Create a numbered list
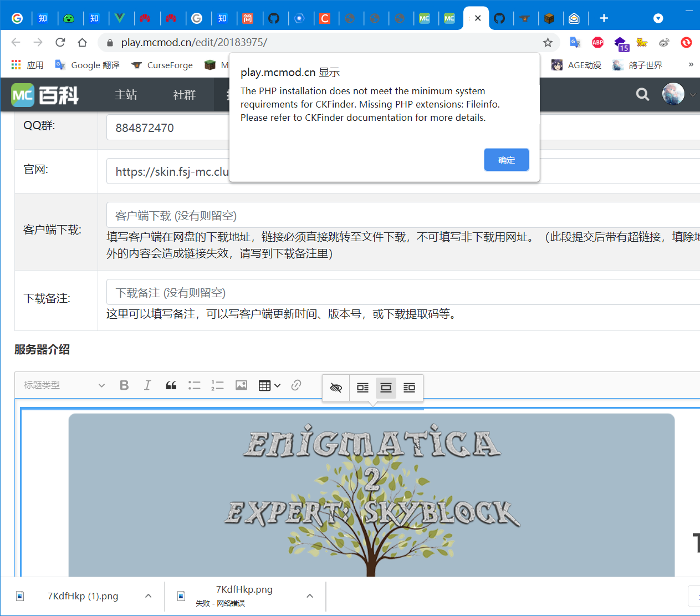Viewport: 700px width, 616px height. (x=217, y=385)
